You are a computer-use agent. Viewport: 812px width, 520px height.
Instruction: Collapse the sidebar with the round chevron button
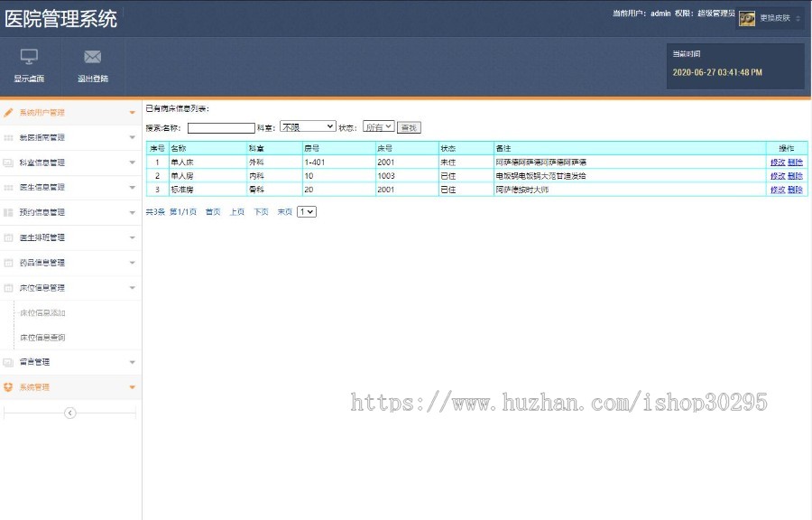(69, 413)
